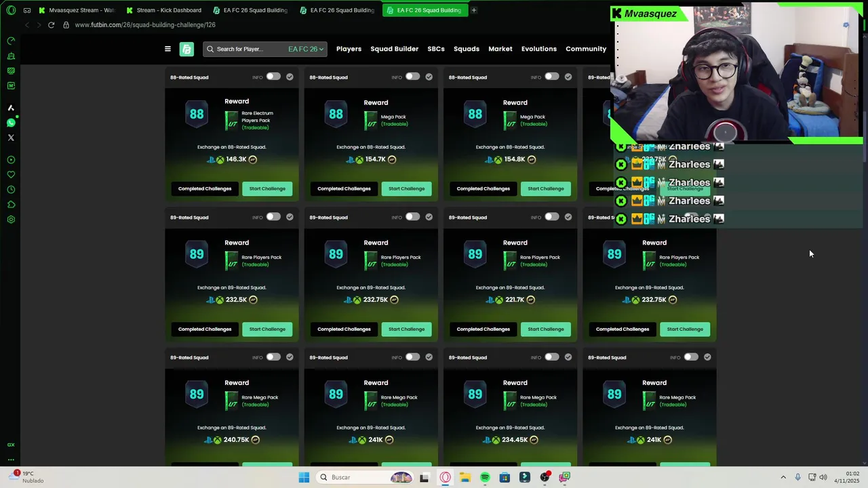868x488 pixels.
Task: Open the Squad Builder menu
Action: pyautogui.click(x=394, y=49)
